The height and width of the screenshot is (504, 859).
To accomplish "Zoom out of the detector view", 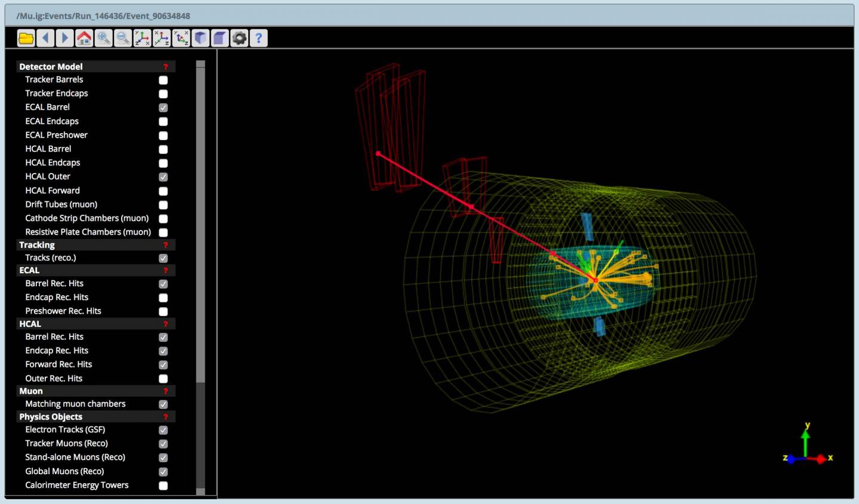I will [x=122, y=38].
